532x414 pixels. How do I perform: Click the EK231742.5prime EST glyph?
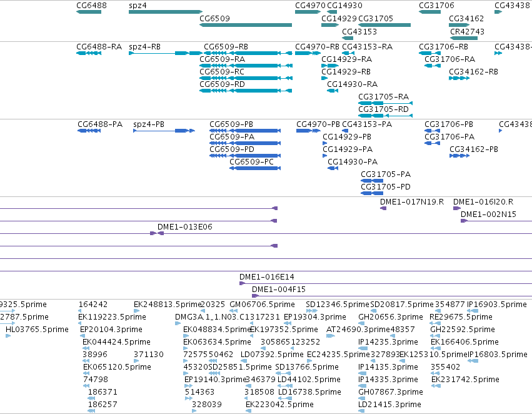tap(436, 386)
